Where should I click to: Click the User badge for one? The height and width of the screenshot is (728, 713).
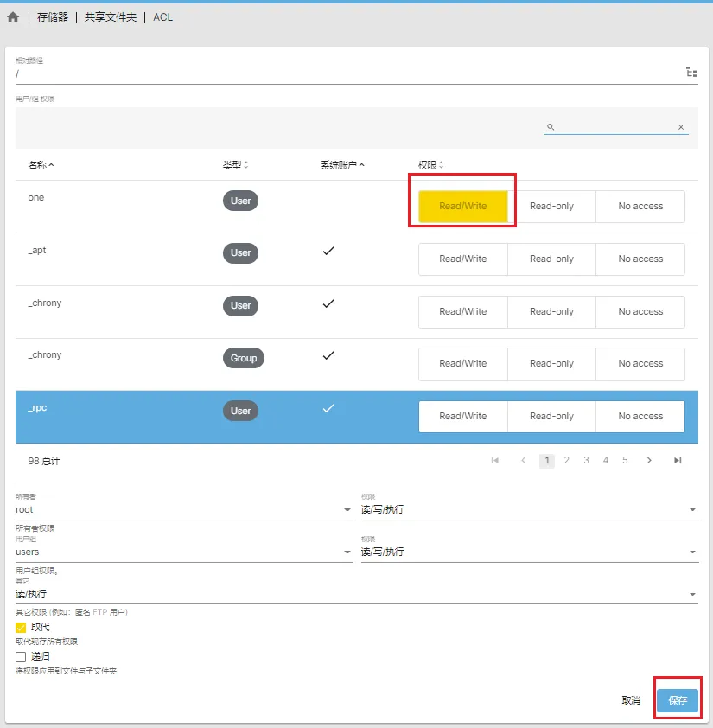click(x=240, y=201)
